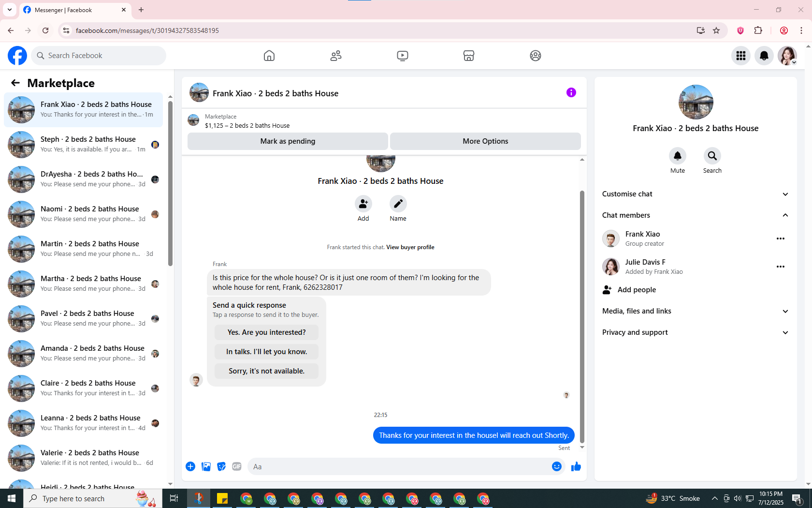The height and width of the screenshot is (508, 812).
Task: Open options for Frank Xiao member
Action: (x=781, y=239)
